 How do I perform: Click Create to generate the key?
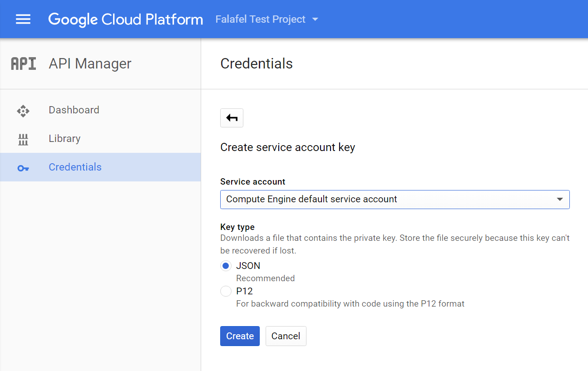coord(240,336)
